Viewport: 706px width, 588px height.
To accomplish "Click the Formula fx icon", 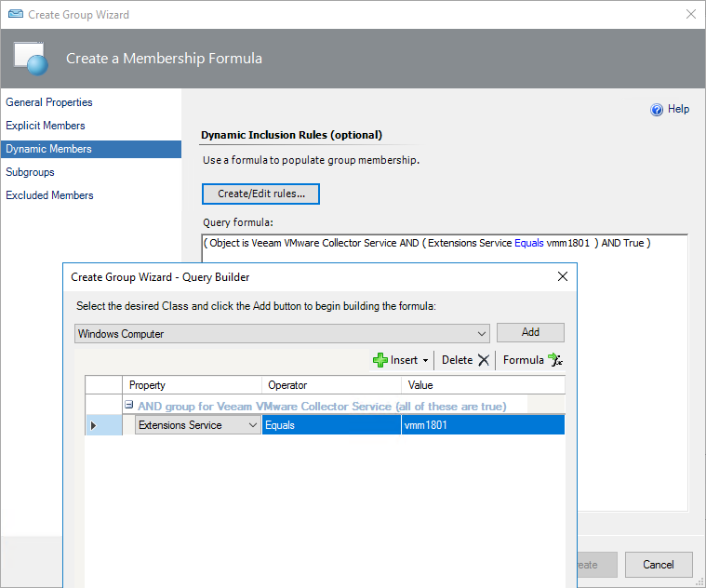I will [x=554, y=360].
